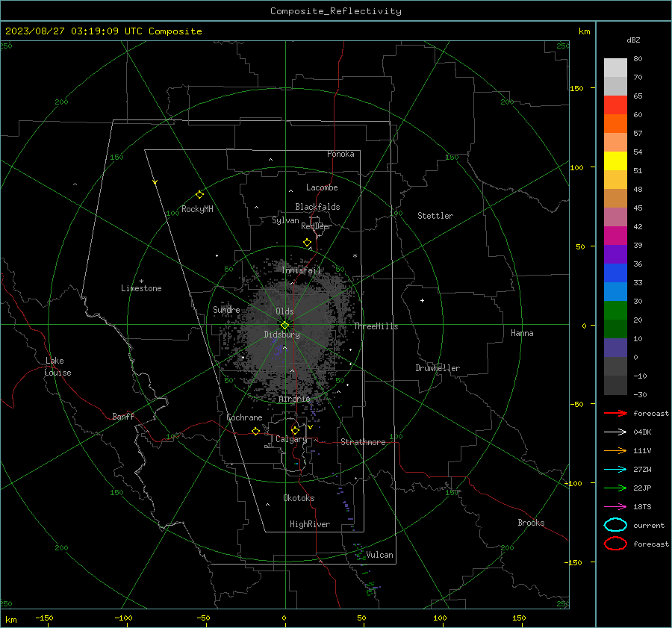Click the Drumheller label
This screenshot has height=628, width=672.
pyautogui.click(x=438, y=368)
